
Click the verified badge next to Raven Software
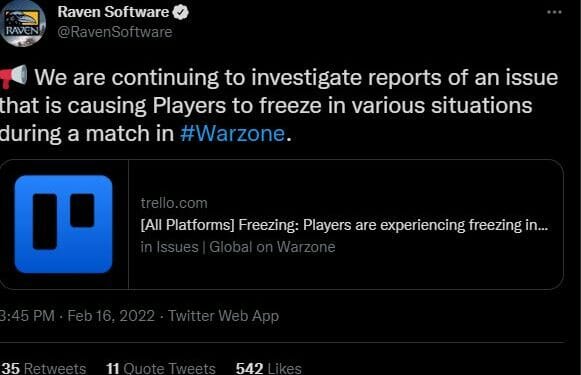tap(180, 12)
